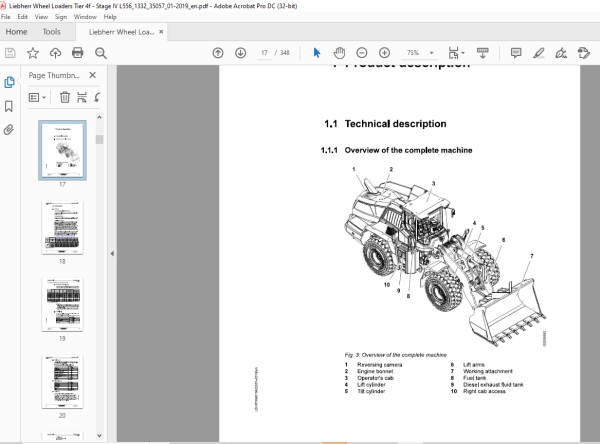Close the Liebherr Wheel Loa... tab

click(161, 32)
